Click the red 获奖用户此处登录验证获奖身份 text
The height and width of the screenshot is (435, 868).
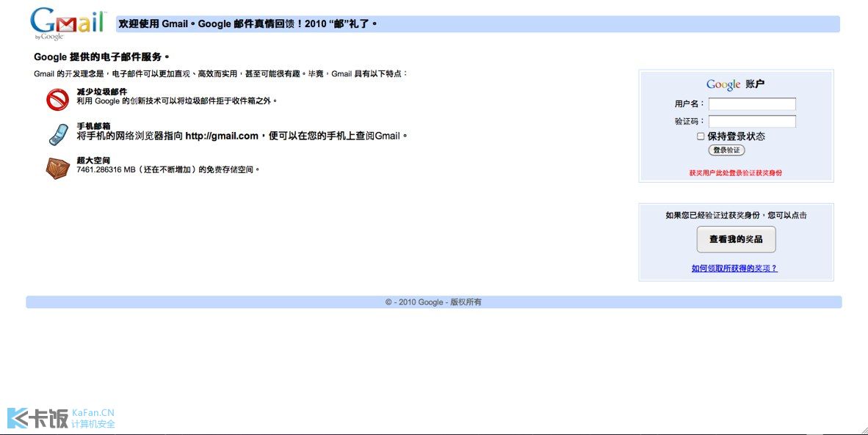click(x=736, y=173)
